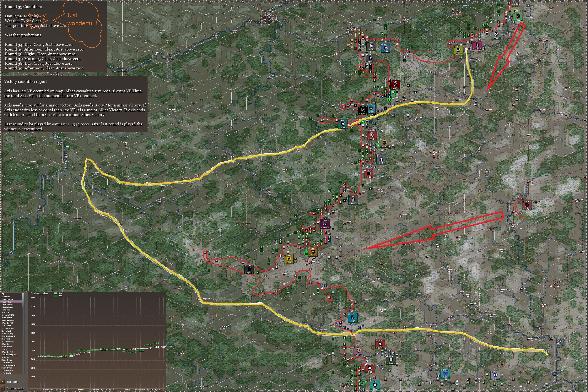Pick 10 cm sK18 from list
The height and width of the screenshot is (392, 588).
click(11, 313)
